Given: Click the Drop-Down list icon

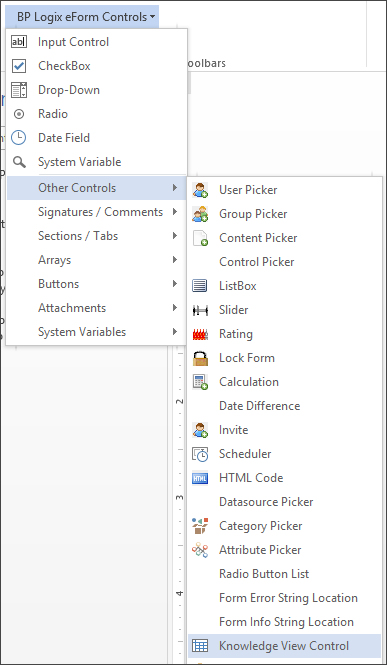Looking at the screenshot, I should point(19,90).
